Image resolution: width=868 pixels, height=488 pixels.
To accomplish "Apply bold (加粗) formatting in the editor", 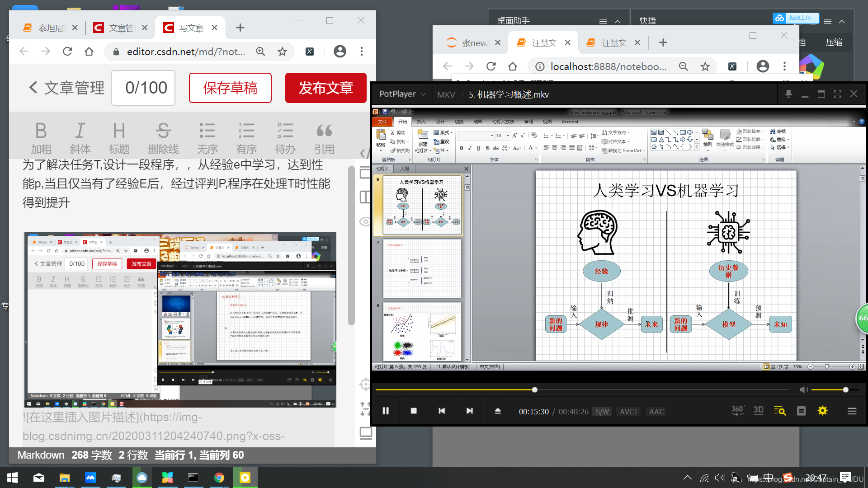I will (41, 138).
